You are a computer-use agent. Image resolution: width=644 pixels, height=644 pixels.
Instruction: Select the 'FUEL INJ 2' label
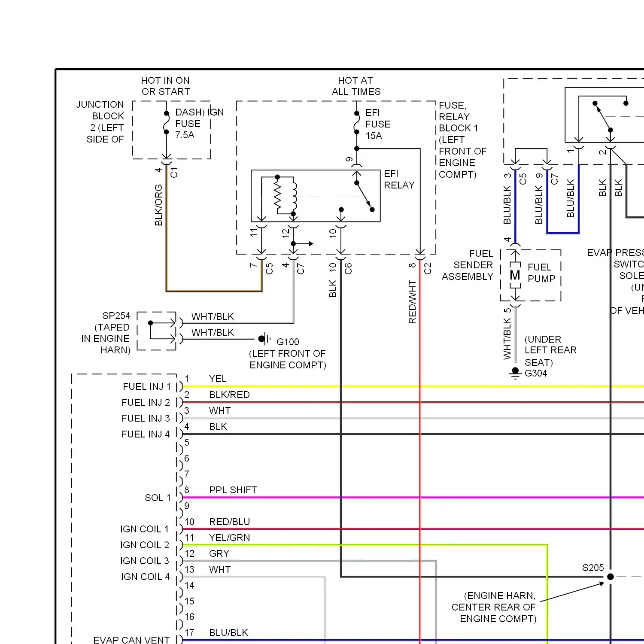point(146,402)
